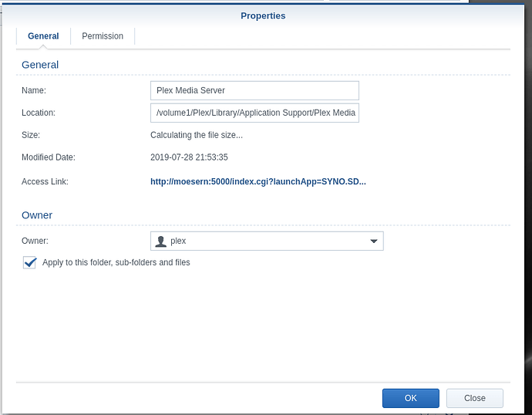Click the Properties dialog title
The width and height of the screenshot is (532, 415).
263,15
